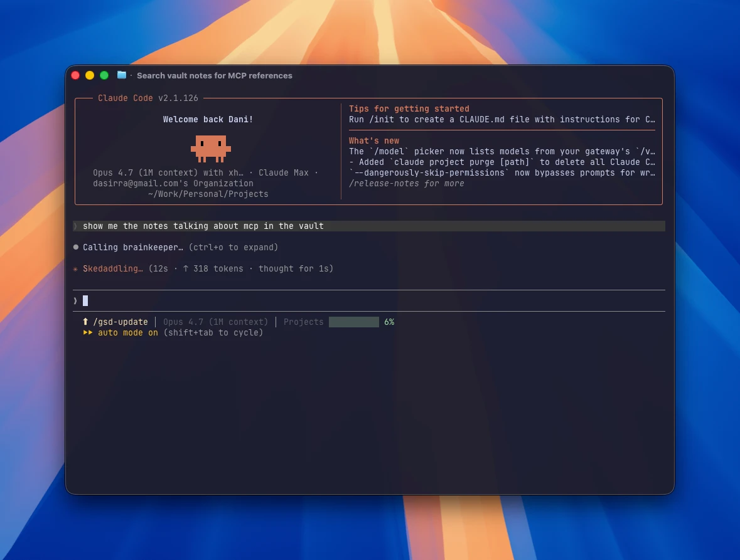Click '318 tokens' in the spinner status

pos(218,268)
